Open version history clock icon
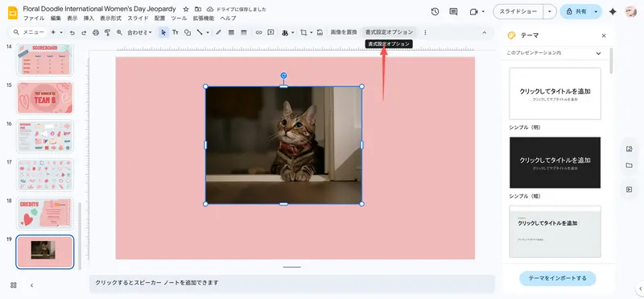The height and width of the screenshot is (299, 644). pyautogui.click(x=435, y=12)
